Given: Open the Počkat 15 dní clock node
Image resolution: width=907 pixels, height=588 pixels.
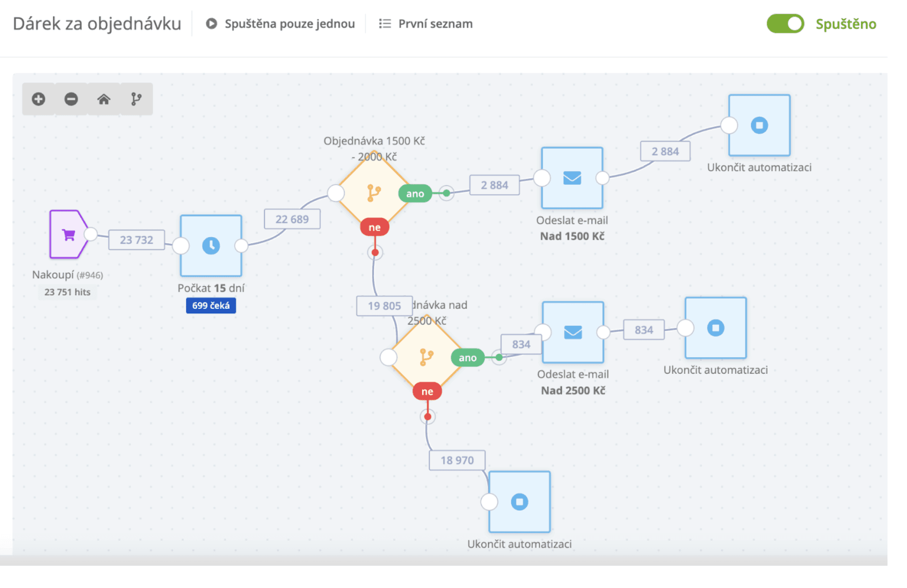Looking at the screenshot, I should pyautogui.click(x=211, y=246).
